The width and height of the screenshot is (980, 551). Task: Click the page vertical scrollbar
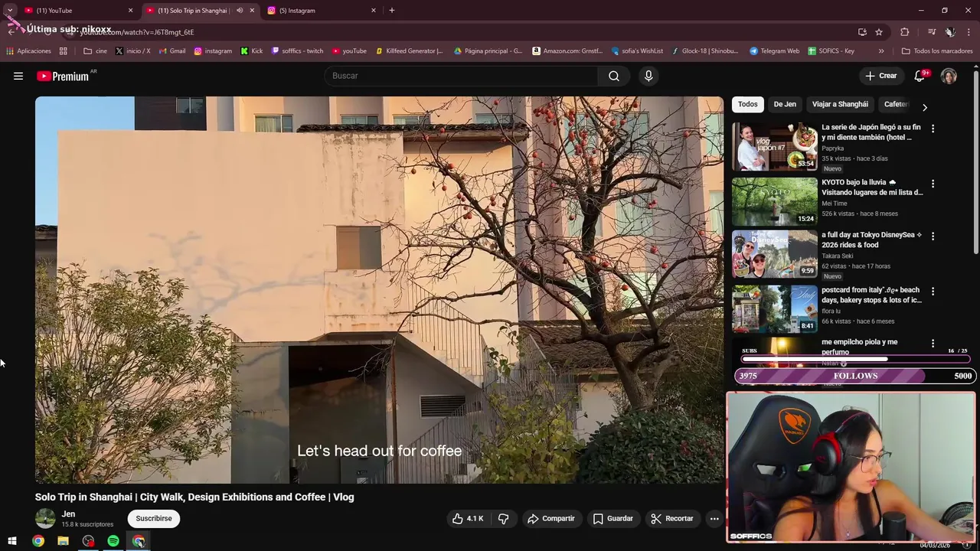975,161
